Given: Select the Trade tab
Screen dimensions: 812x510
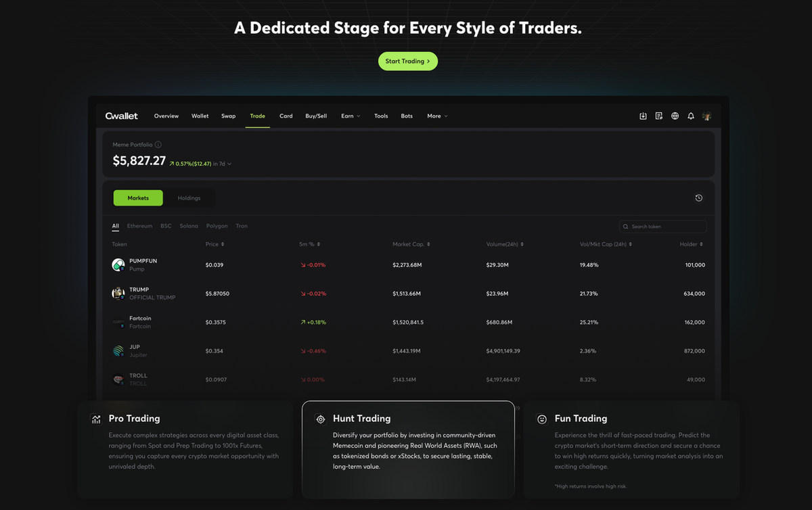Looking at the screenshot, I should [x=258, y=116].
